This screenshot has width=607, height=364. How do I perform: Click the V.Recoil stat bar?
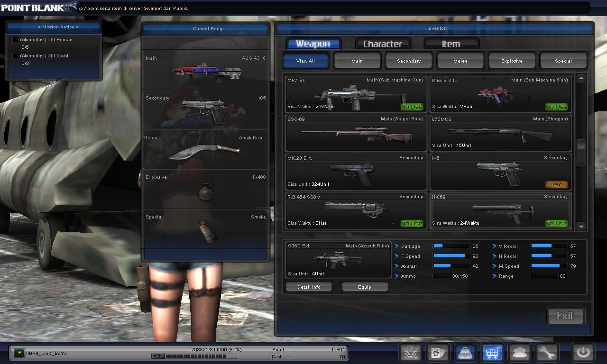coord(549,246)
